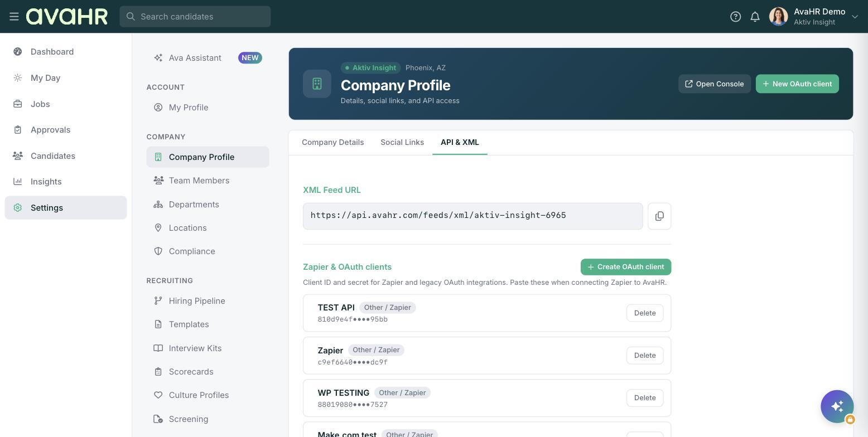Click the Interview Kits book icon
This screenshot has width=868, height=437.
158,348
